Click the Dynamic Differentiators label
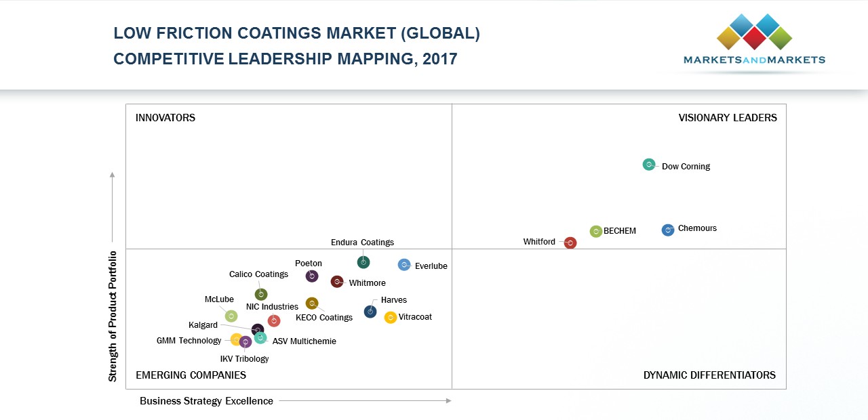This screenshot has height=420, width=868. (709, 375)
